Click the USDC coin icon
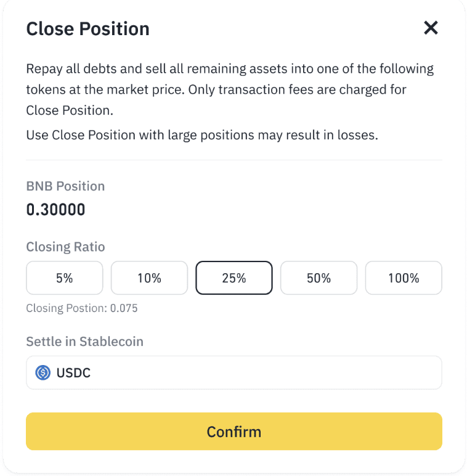 (43, 372)
